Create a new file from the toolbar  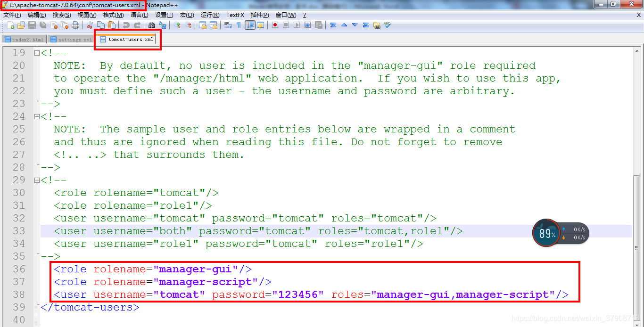pos(11,25)
